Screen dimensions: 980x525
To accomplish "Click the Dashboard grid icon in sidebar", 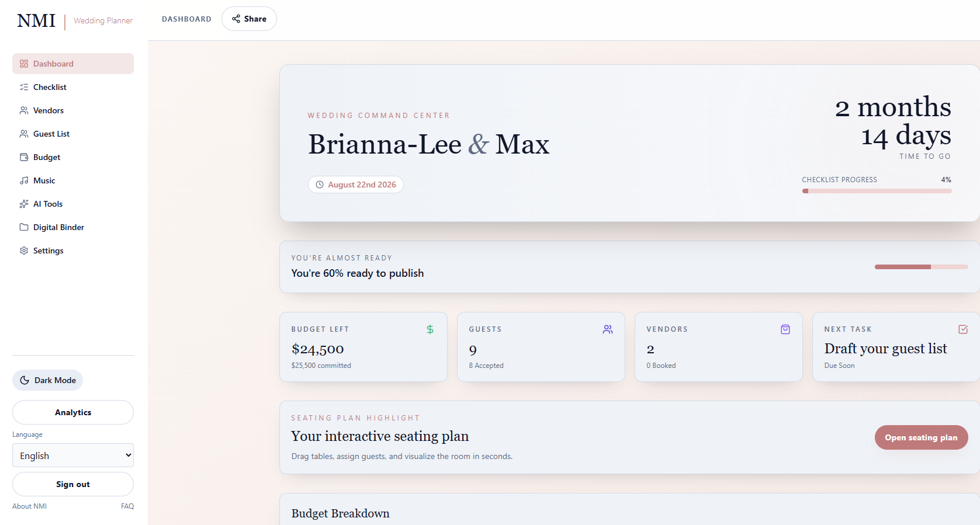I will [x=24, y=64].
